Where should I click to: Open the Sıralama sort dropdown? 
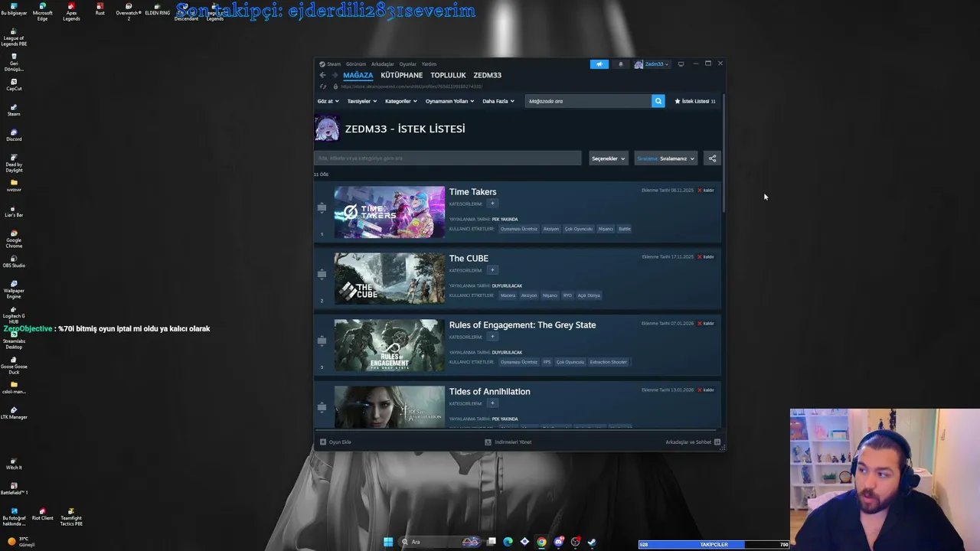[665, 158]
